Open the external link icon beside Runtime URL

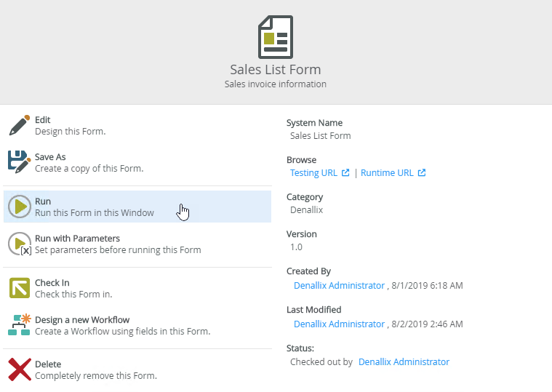[422, 173]
